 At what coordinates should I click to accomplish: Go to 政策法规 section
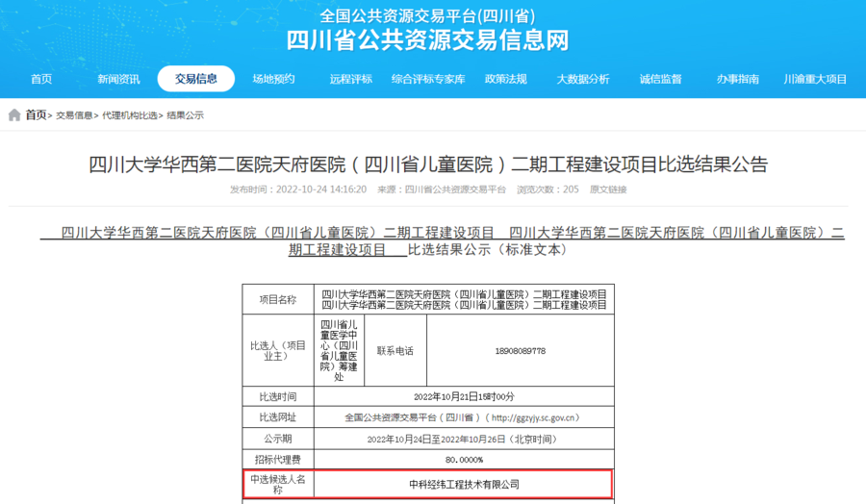click(505, 79)
